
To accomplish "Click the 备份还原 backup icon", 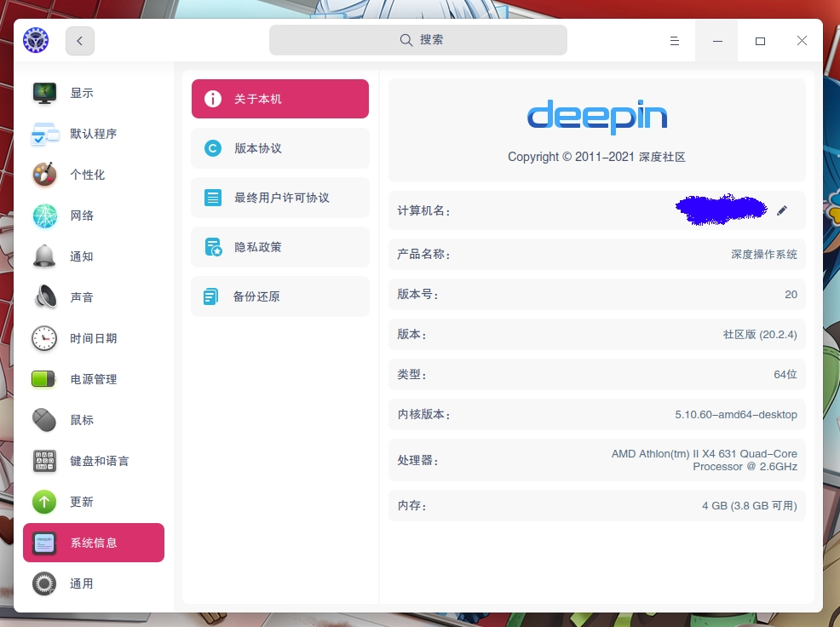I will (x=211, y=296).
